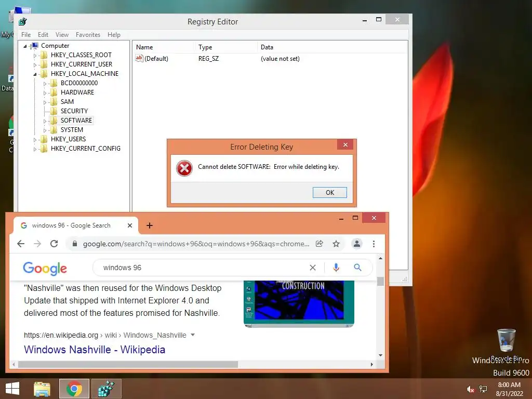Image resolution: width=532 pixels, height=399 pixels.
Task: Expand the SOFTWARE key arrow
Action: (45, 121)
